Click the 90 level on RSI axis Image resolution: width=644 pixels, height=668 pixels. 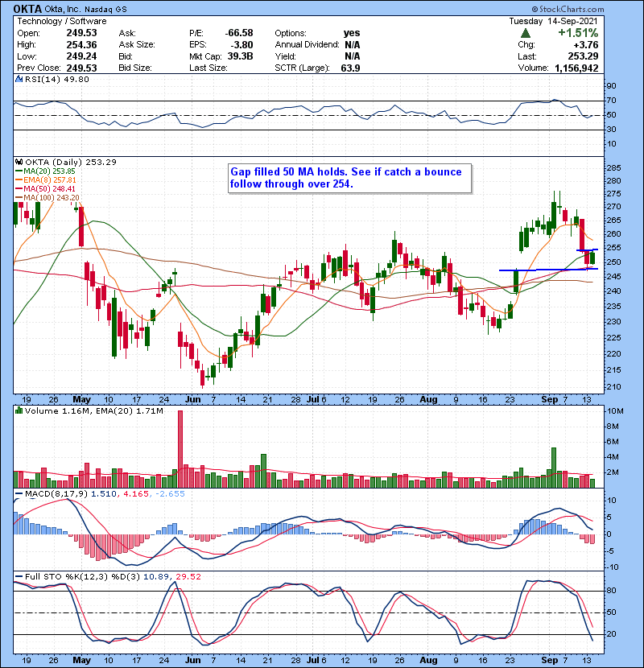(612, 85)
